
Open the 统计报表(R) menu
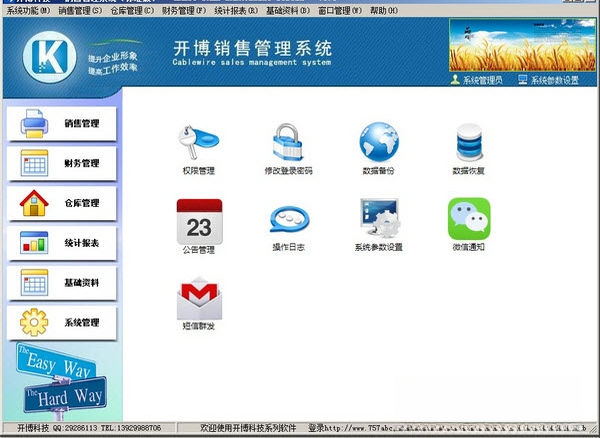tap(236, 11)
